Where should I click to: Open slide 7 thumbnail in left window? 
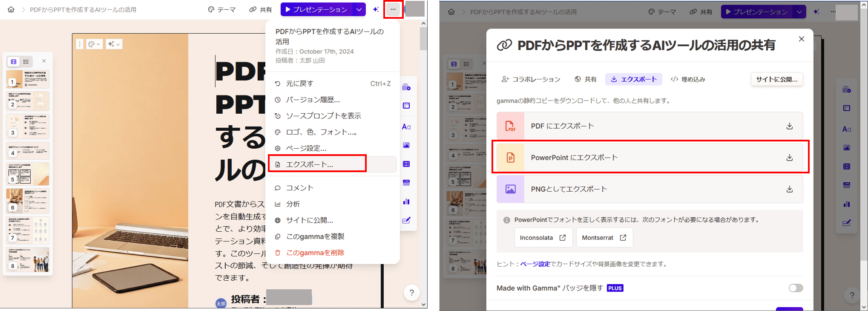(x=28, y=230)
